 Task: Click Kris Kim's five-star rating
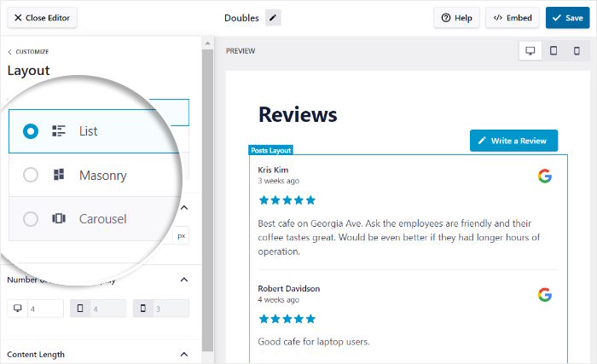[x=287, y=200]
